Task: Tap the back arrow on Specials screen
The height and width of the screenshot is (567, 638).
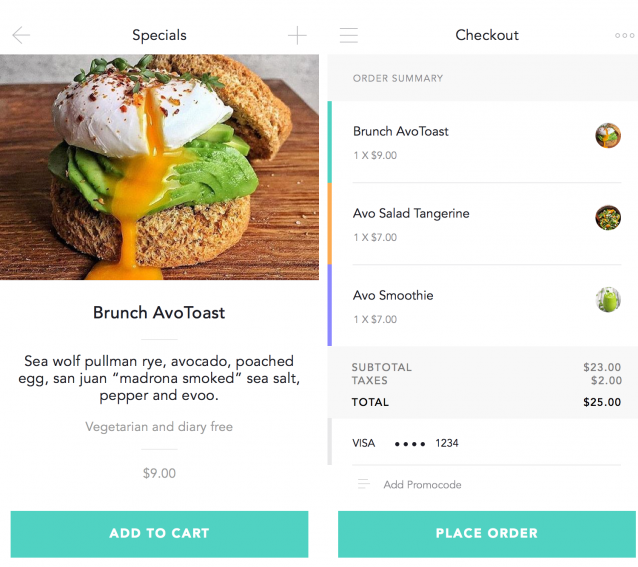Action: [x=21, y=36]
